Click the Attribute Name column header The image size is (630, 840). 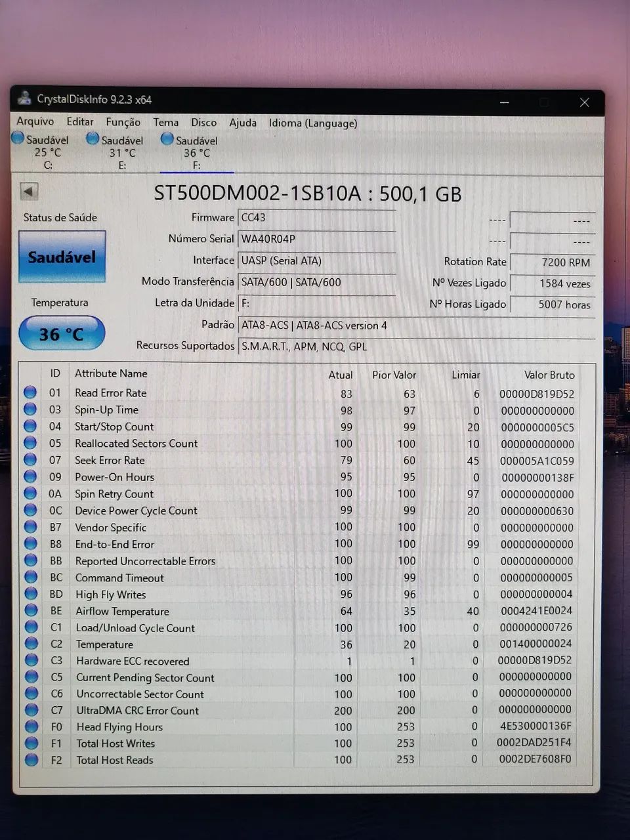pyautogui.click(x=111, y=373)
